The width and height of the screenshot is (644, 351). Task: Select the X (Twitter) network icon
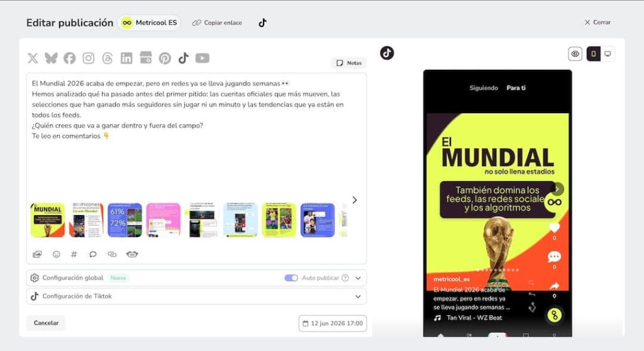tap(33, 58)
